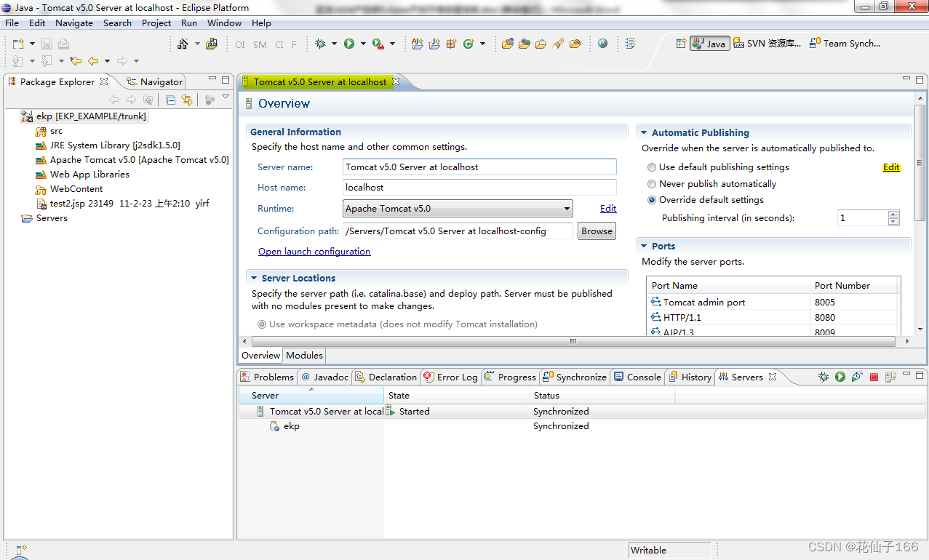Open the Window menu
Viewport: 929px width, 560px height.
click(224, 23)
